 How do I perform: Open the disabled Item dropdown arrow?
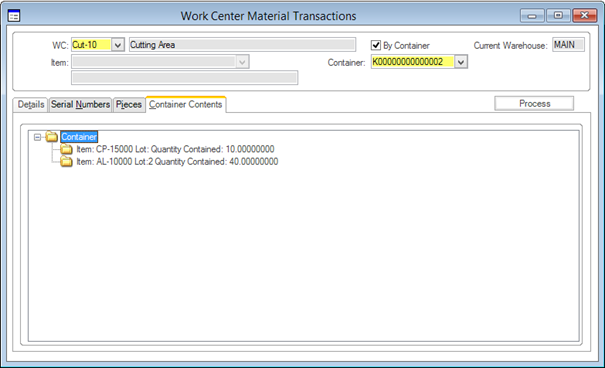(242, 62)
